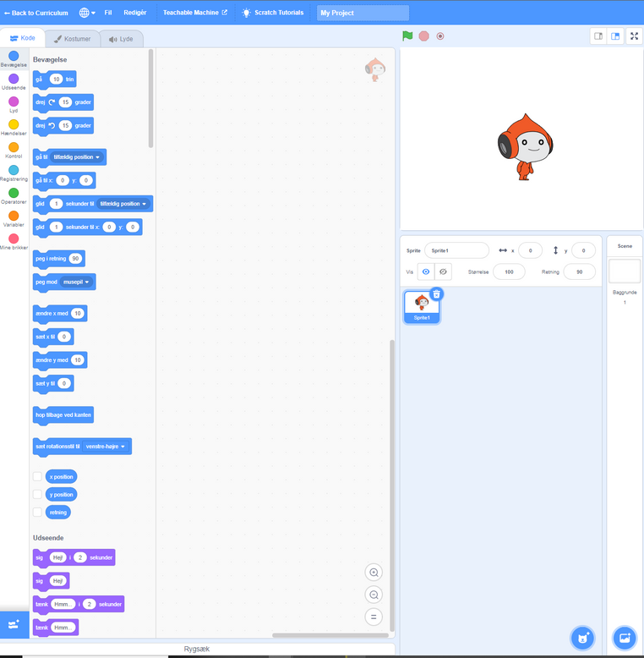
Task: Select the Kontrol block category
Action: coord(14,151)
